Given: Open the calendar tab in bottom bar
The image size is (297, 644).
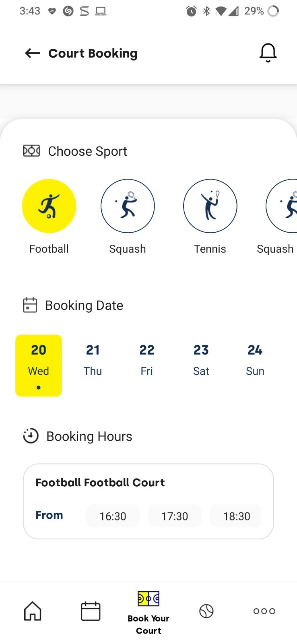Looking at the screenshot, I should point(91,611).
